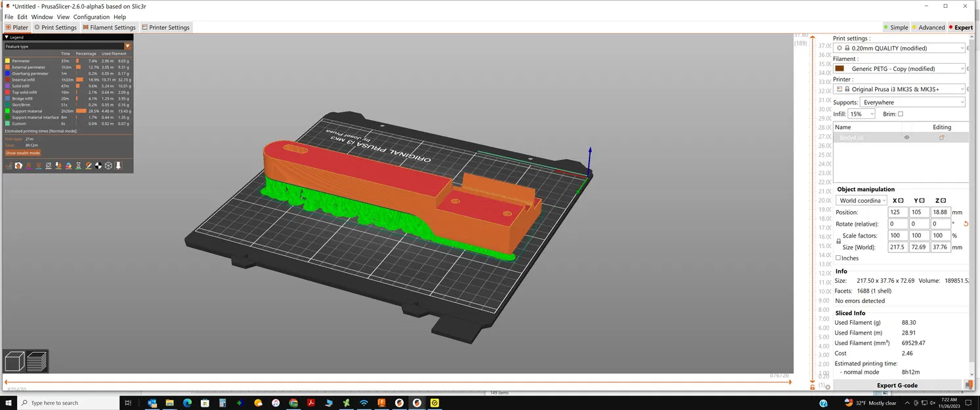Screen dimensions: 980x410
Task: Toggle visibility eye for Body4.stl
Action: pyautogui.click(x=906, y=138)
